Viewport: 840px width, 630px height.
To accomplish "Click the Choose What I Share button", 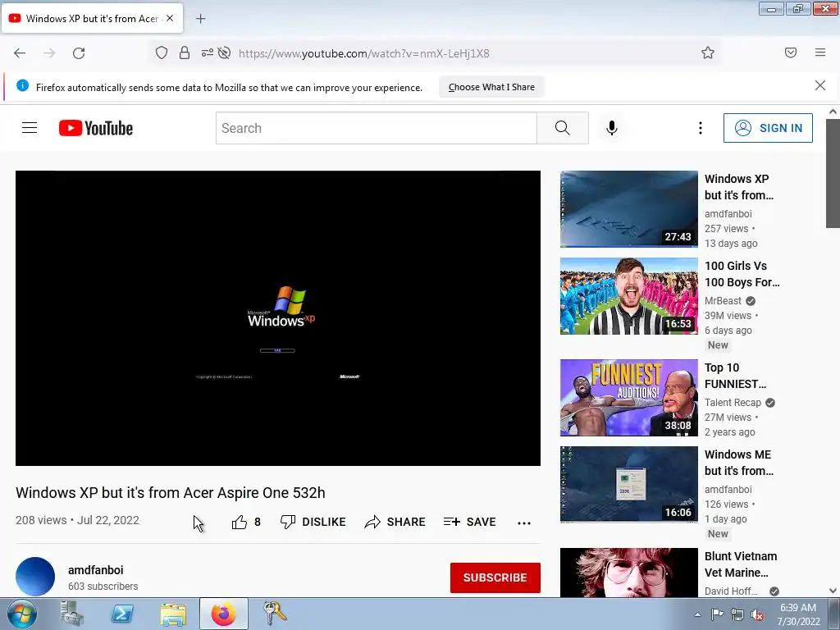I will [491, 87].
